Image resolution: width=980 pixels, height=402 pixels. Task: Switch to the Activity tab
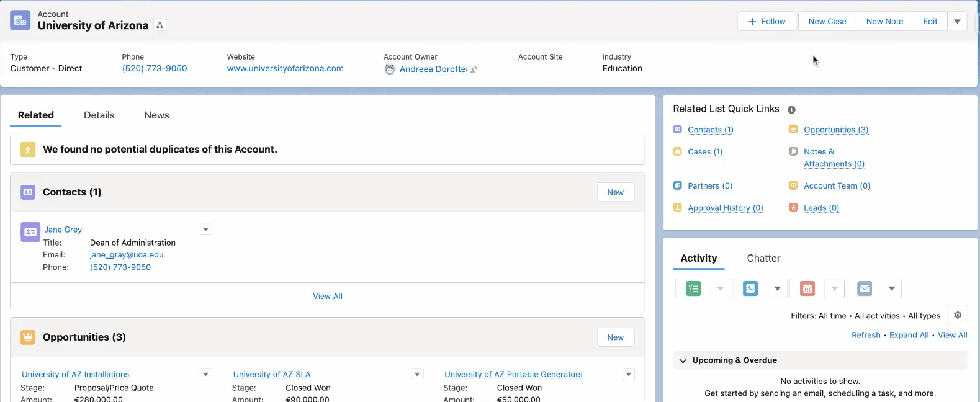click(x=699, y=258)
